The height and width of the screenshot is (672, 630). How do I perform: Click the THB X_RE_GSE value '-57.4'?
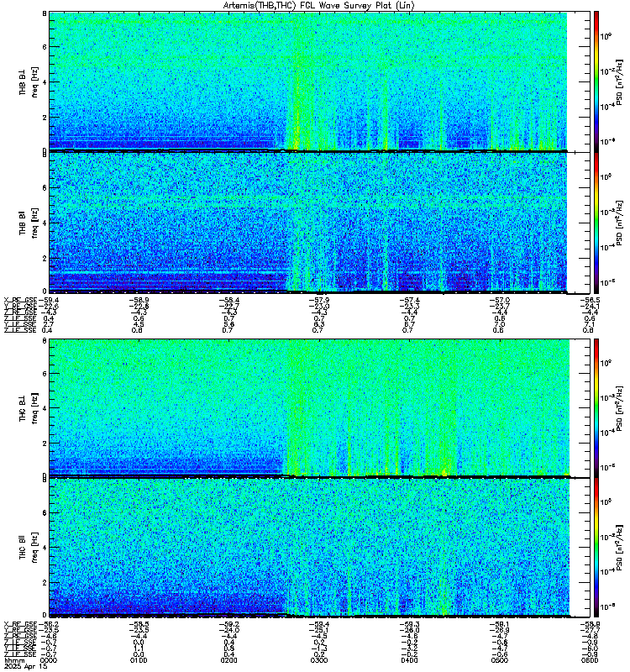tap(409, 300)
